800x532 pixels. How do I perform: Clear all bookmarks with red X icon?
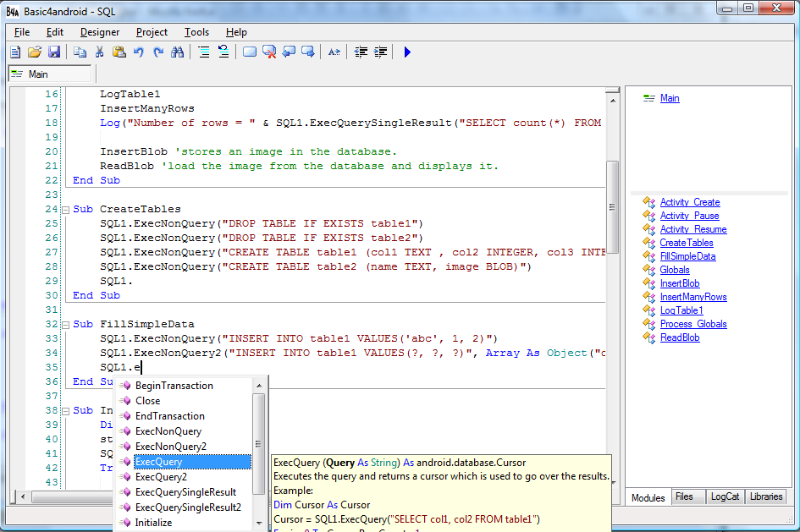269,52
